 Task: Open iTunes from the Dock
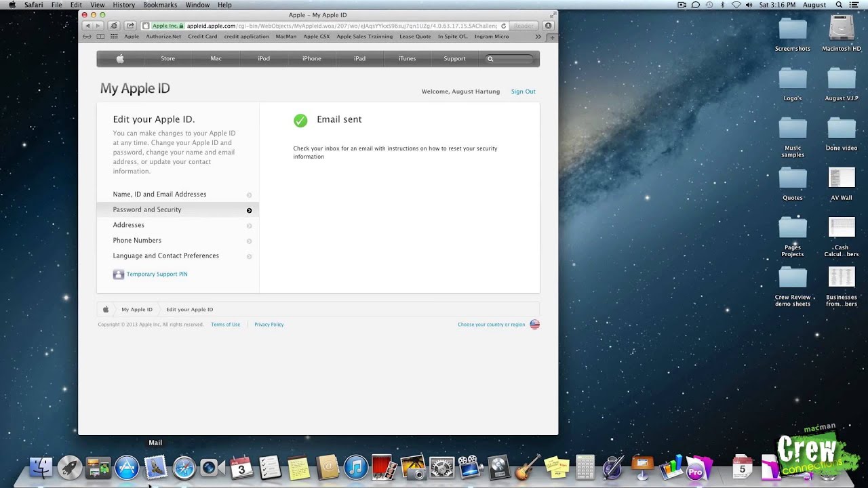[355, 468]
